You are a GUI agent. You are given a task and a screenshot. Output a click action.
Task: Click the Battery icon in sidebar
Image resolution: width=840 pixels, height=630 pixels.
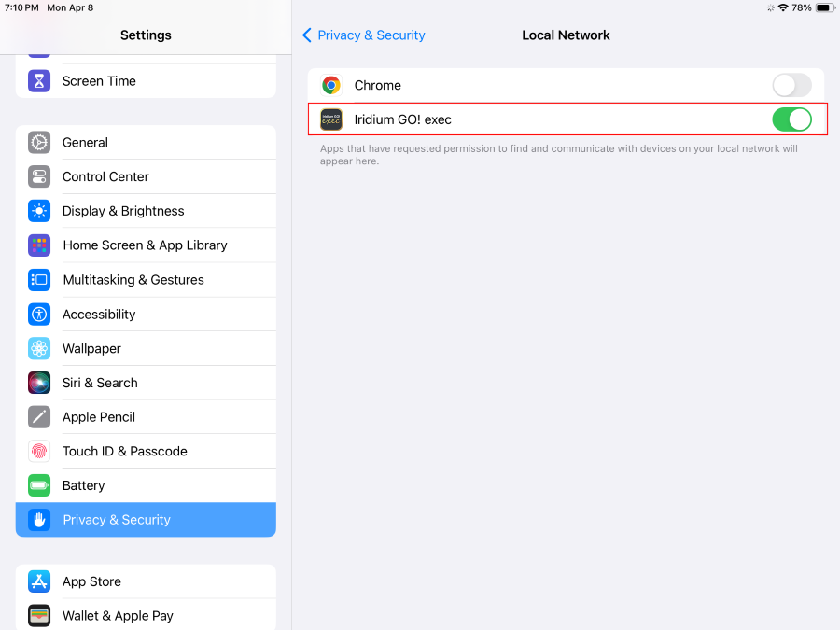pyautogui.click(x=39, y=485)
